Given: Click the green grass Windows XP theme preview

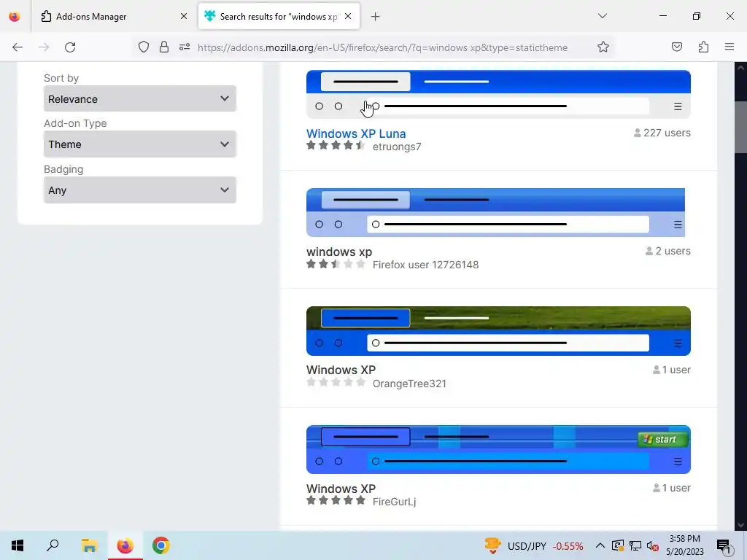Looking at the screenshot, I should click(498, 331).
